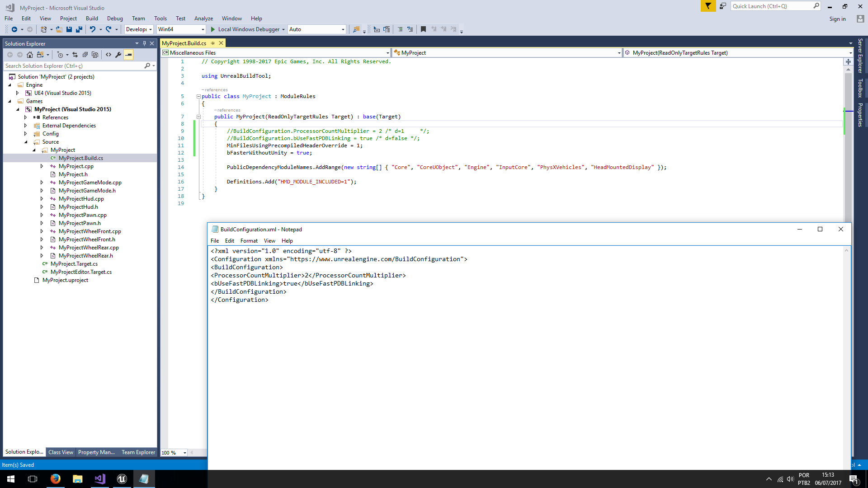Toggle pin on MyProject.Build.cs tab
868x488 pixels.
click(213, 43)
